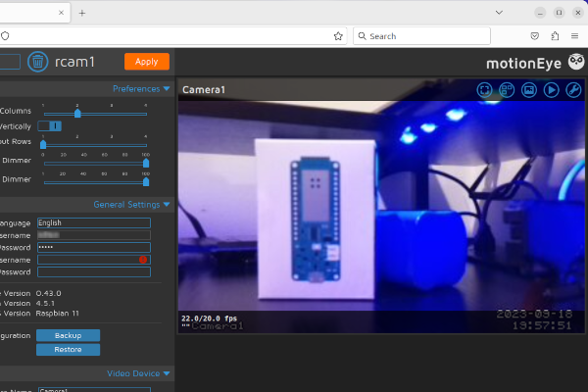Viewport: 588px width, 392px height.
Task: Open the browser Extensions icon
Action: (555, 36)
